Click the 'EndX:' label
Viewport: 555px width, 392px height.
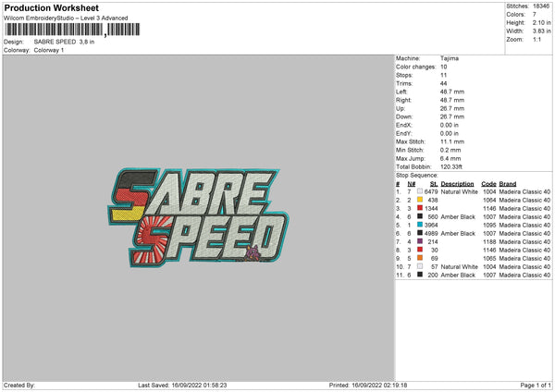coord(404,125)
